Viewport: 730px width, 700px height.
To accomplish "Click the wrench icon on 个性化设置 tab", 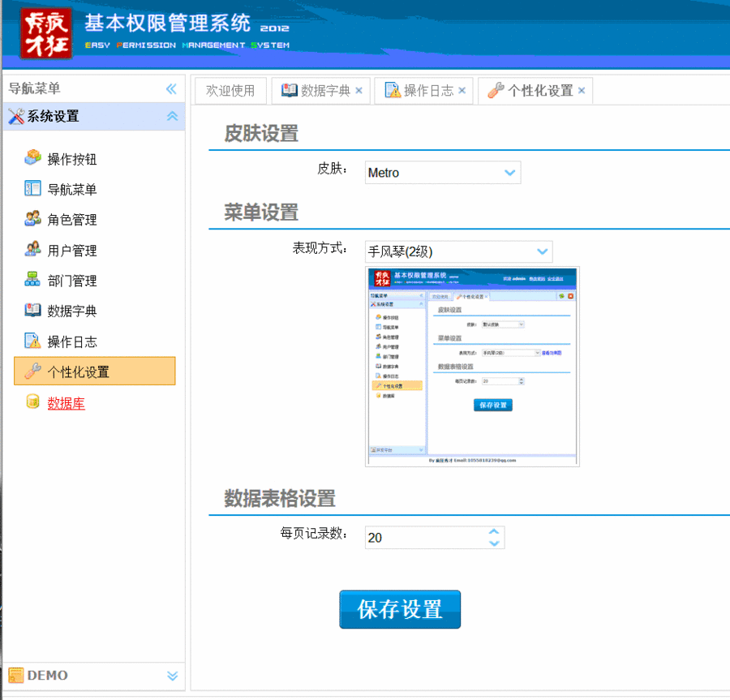I will tap(496, 90).
